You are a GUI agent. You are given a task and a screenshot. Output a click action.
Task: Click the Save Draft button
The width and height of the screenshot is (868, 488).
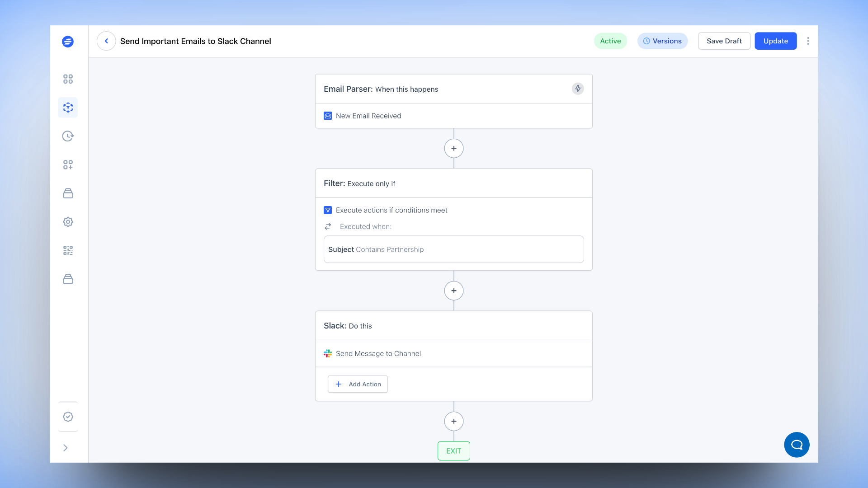tap(724, 41)
